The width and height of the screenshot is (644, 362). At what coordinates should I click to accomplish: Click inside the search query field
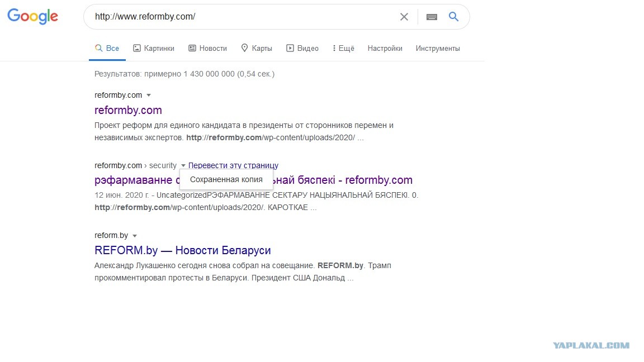242,17
